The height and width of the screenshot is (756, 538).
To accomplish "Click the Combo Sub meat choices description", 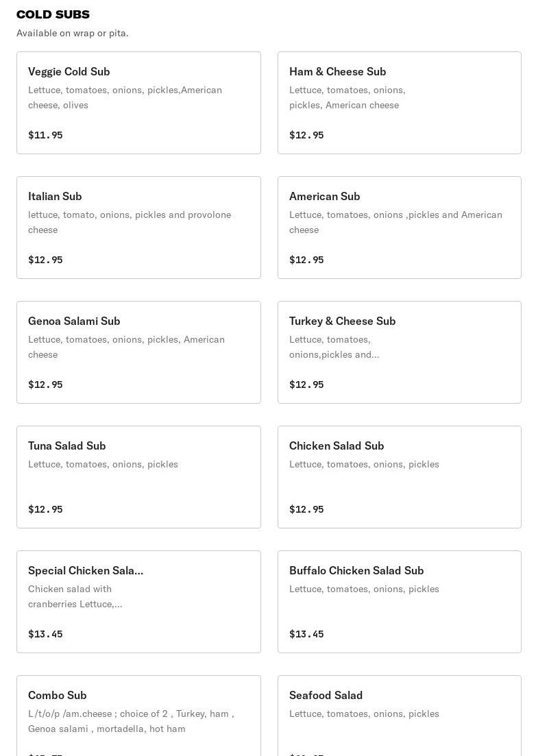I will point(131,721).
